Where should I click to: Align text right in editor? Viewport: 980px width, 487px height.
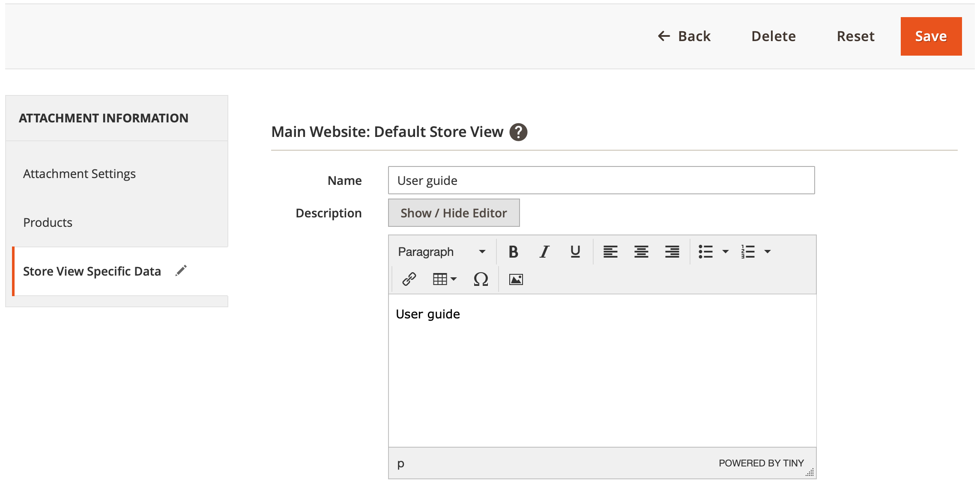672,252
